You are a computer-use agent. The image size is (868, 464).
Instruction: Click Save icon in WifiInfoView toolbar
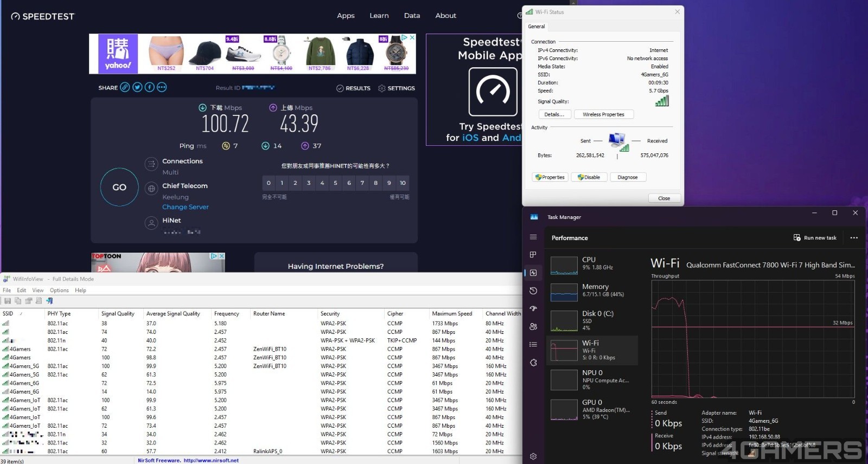(x=8, y=301)
